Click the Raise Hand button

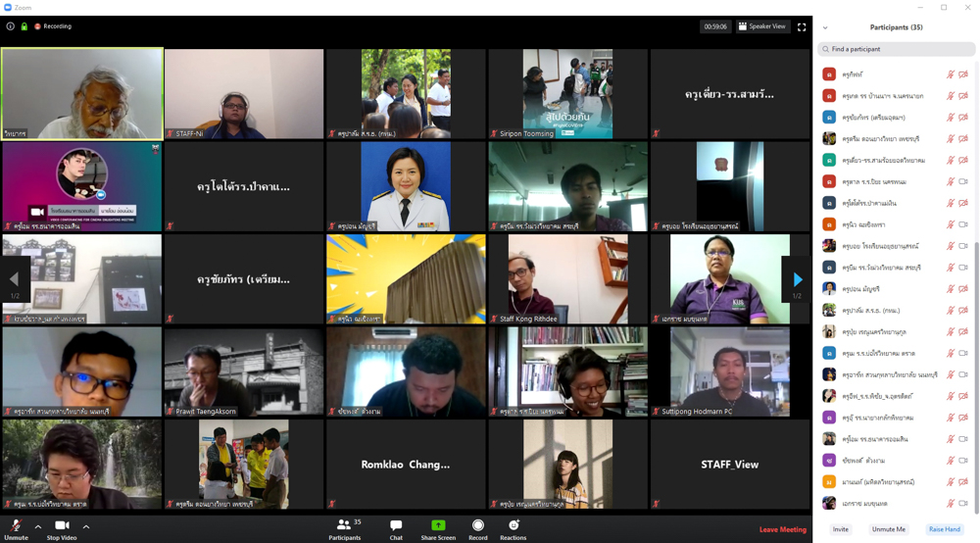point(944,529)
